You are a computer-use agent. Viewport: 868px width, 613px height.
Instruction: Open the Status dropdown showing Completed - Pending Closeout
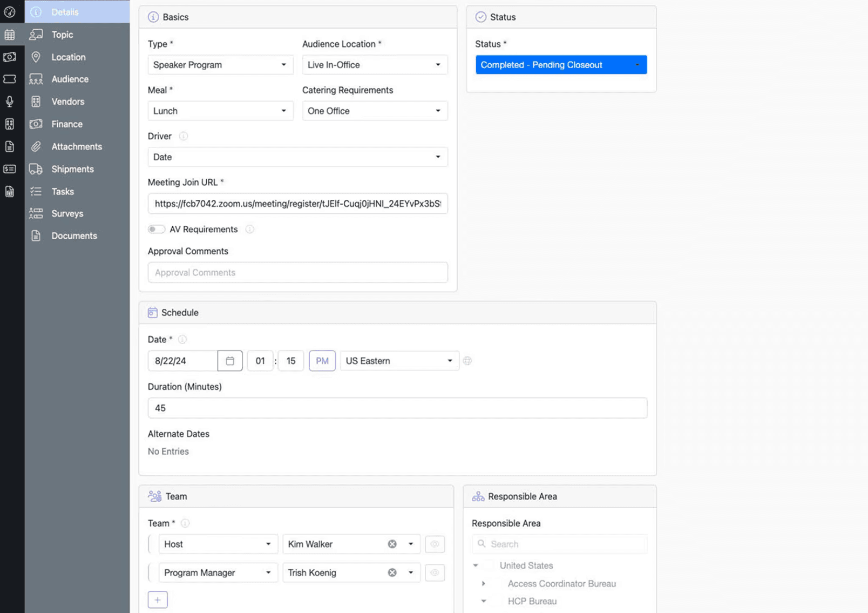point(561,65)
